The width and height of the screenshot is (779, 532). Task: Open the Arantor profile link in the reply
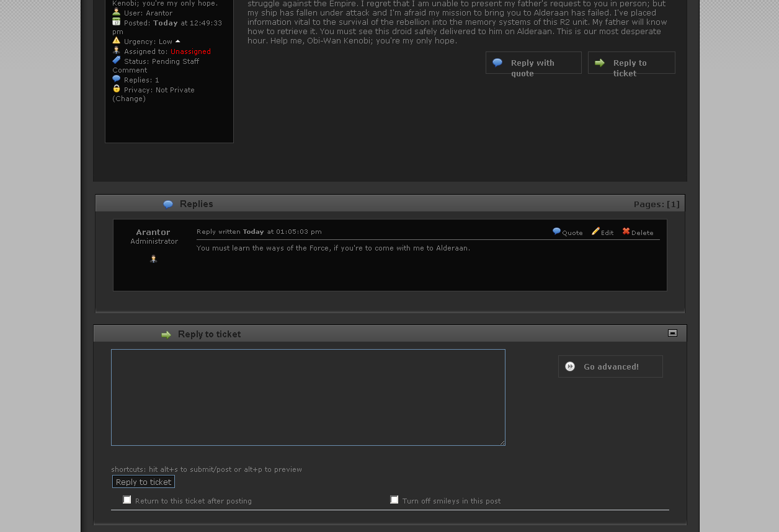click(x=153, y=232)
